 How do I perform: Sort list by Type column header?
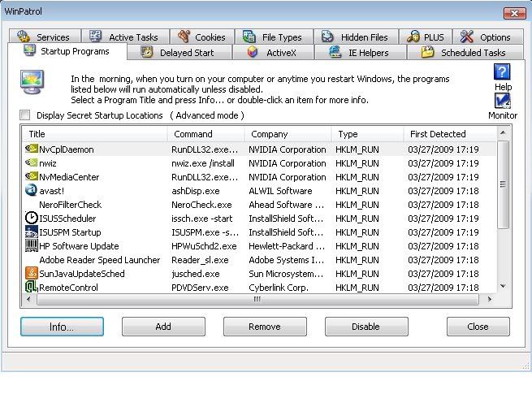(367, 134)
